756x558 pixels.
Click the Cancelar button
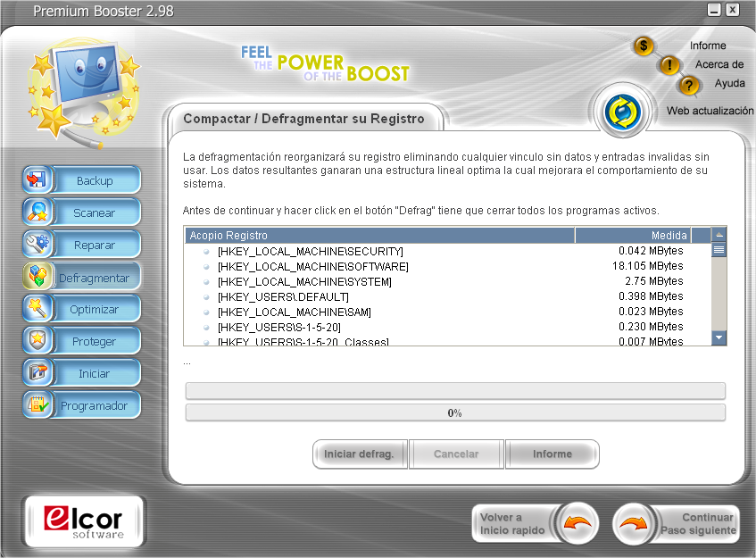[456, 454]
